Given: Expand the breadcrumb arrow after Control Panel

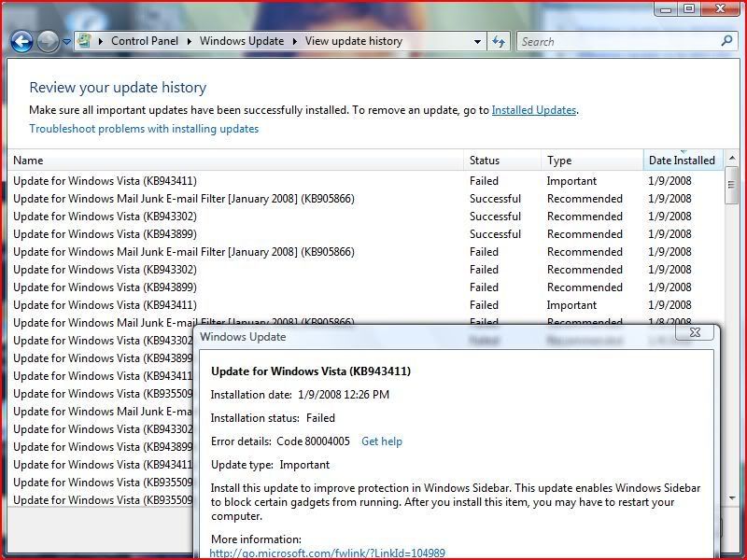Looking at the screenshot, I should tap(189, 41).
